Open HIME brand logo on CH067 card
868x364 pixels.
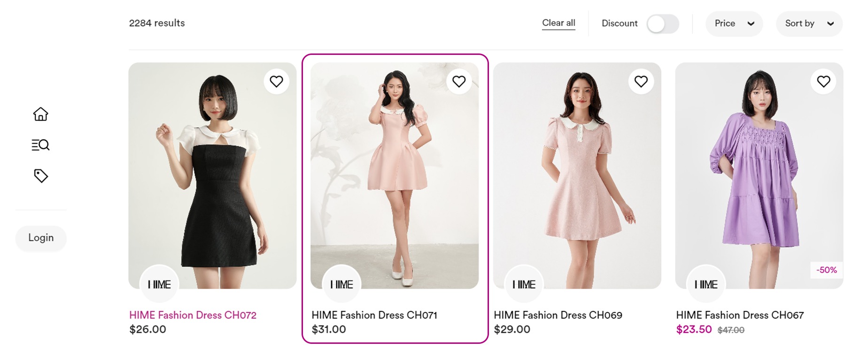[x=706, y=284]
